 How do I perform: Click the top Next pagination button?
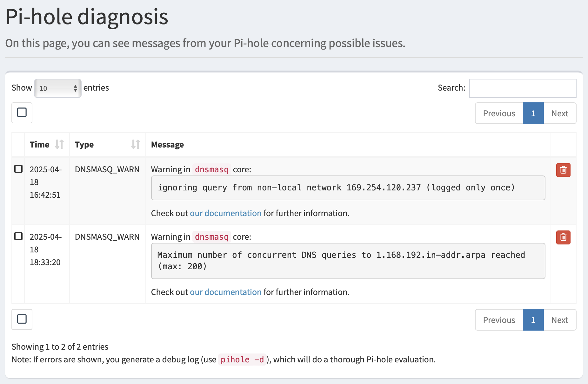click(560, 113)
